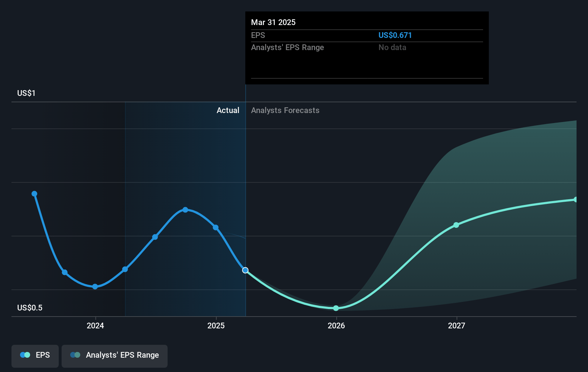The image size is (588, 372).
Task: Click the EPS point at the Actual region start
Action: click(125, 269)
